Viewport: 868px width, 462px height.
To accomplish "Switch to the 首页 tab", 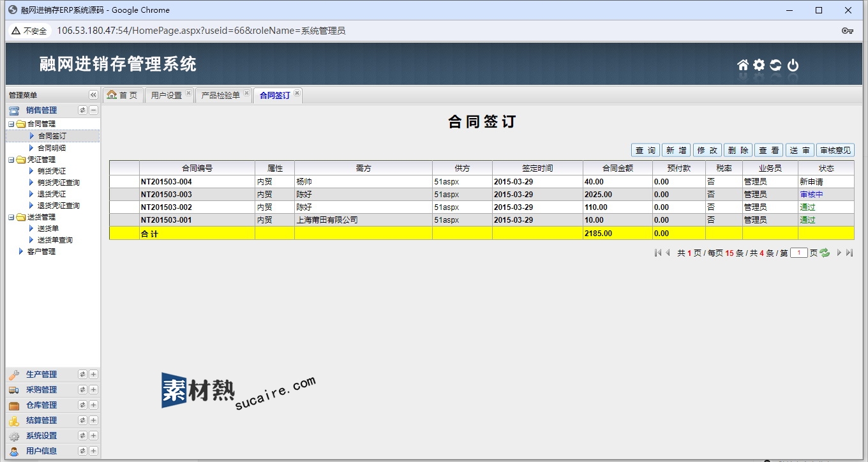I will click(x=123, y=95).
